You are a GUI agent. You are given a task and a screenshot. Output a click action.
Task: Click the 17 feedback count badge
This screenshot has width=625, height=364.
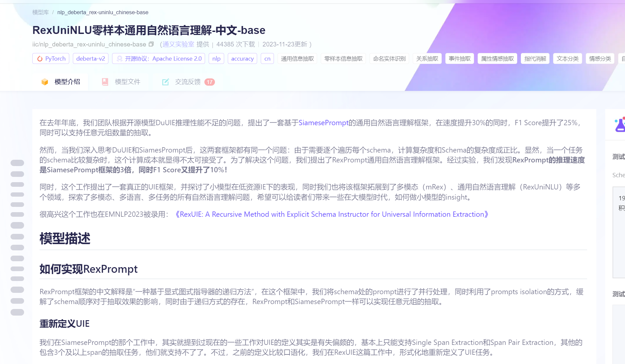[x=210, y=82]
